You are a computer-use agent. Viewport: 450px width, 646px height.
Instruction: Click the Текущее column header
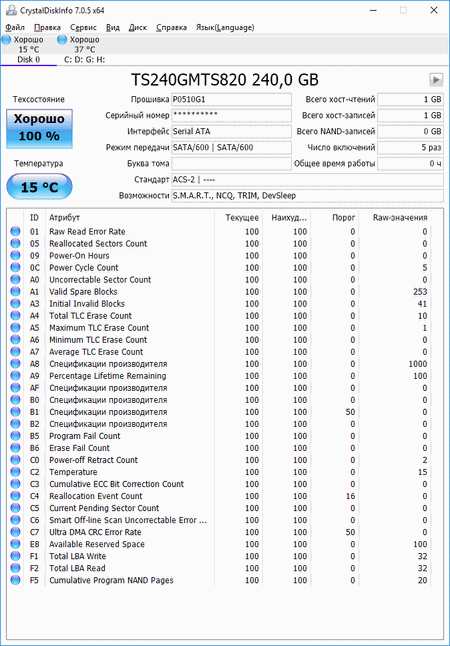tap(238, 218)
